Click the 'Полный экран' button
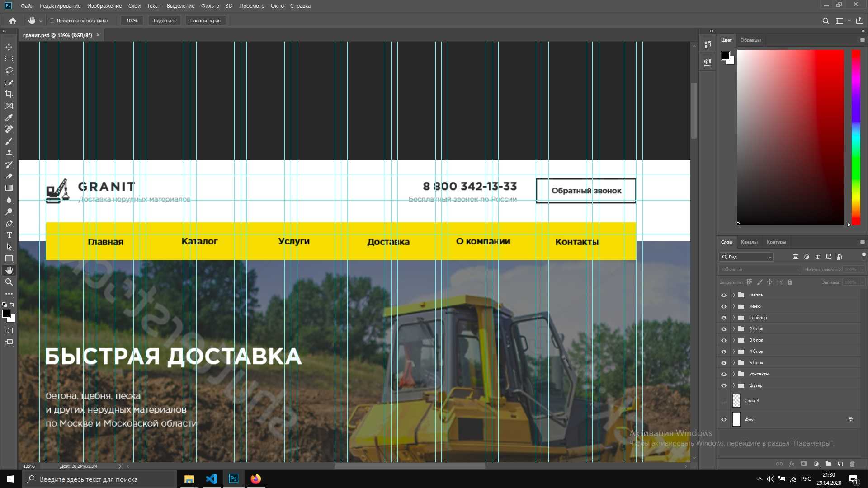The width and height of the screenshot is (868, 488). coord(205,21)
